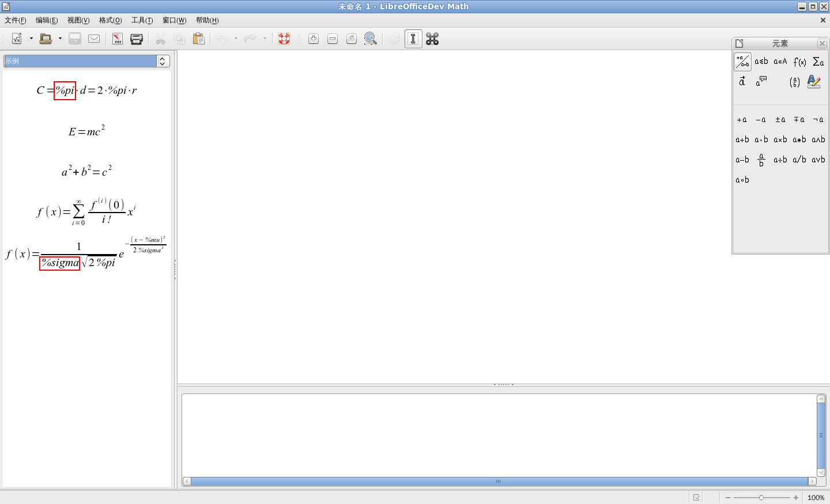Select the Relations category (a≤b)
This screenshot has height=504, width=830.
point(761,62)
